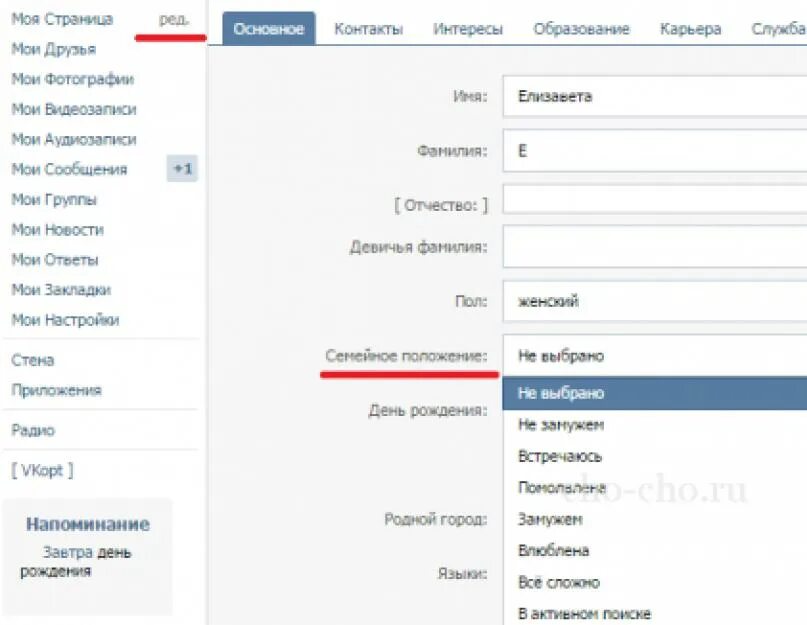Image resolution: width=807 pixels, height=625 pixels.
Task: Go to Мои Сообщения
Action: [69, 169]
